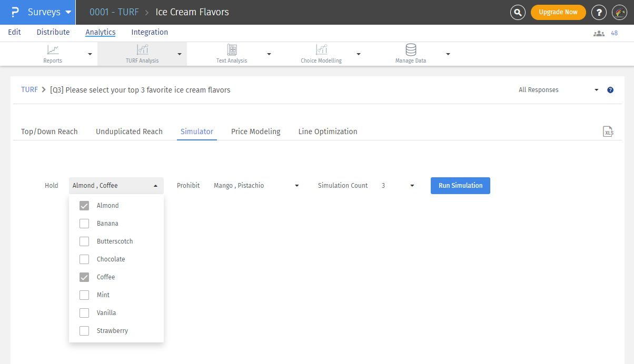This screenshot has width=634, height=364.
Task: Open the Manage Data database icon
Action: (411, 50)
